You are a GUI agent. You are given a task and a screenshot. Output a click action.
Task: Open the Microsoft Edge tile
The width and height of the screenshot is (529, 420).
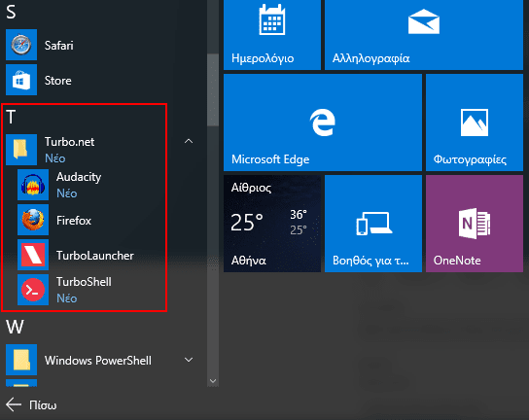pos(323,122)
